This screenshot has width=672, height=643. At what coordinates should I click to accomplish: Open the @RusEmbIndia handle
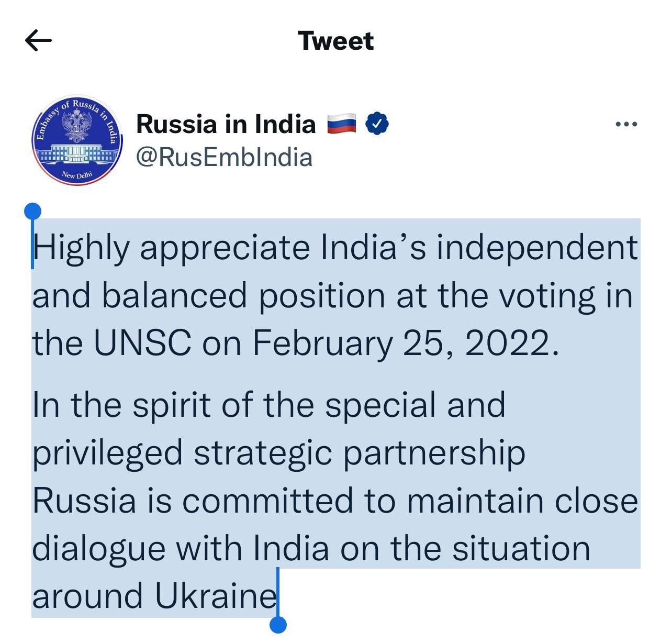click(x=224, y=157)
